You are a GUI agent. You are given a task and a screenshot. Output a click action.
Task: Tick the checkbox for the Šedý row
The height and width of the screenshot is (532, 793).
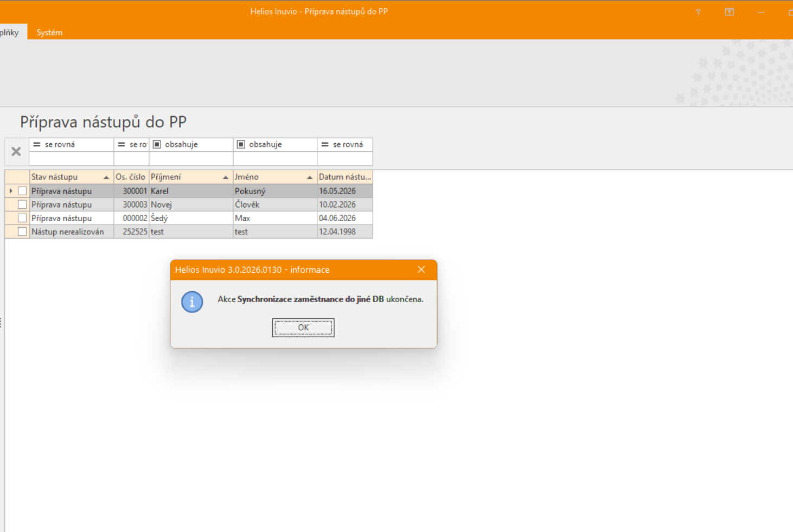tap(22, 218)
